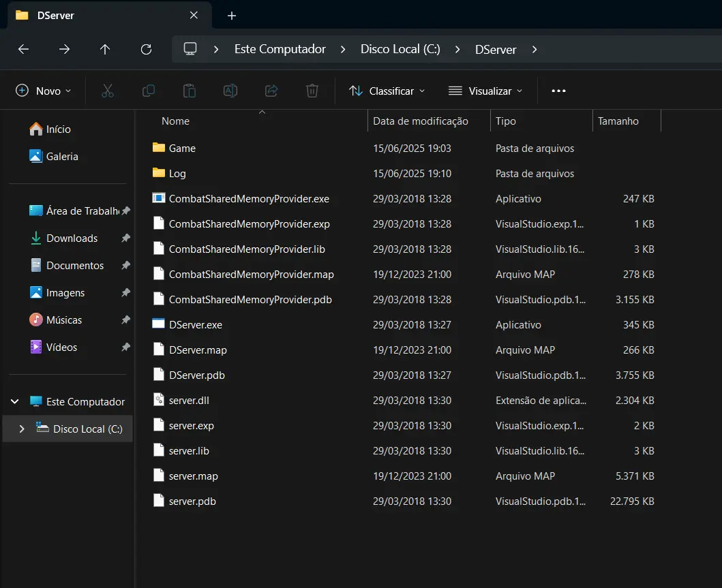Screen dimensions: 722x588
Task: Refresh the DServer folder view
Action: click(146, 49)
